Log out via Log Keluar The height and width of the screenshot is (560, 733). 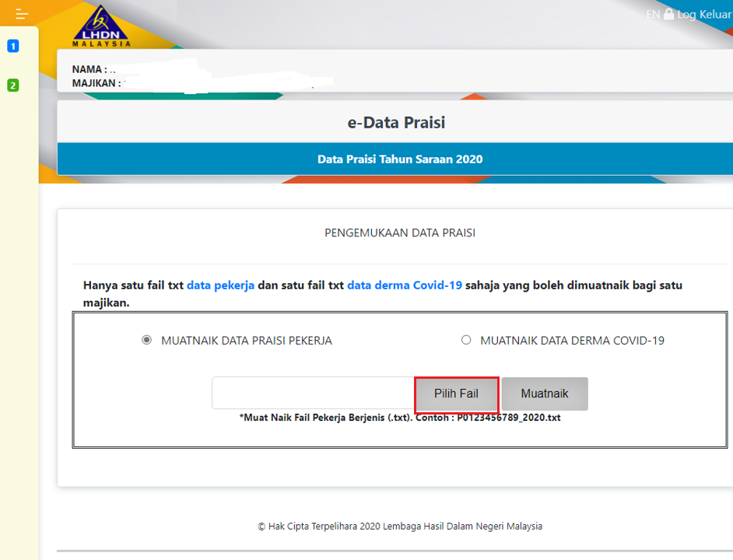(704, 15)
